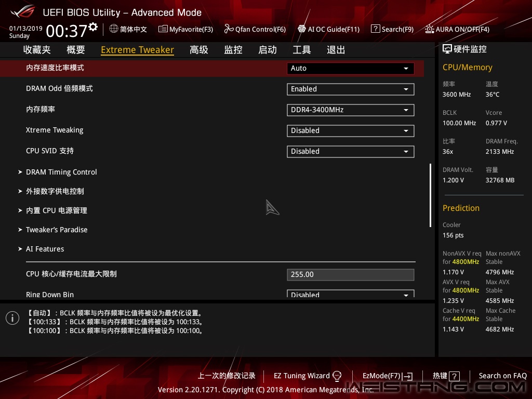Open 内存速度比率模式 Auto dropdown
The width and height of the screenshot is (532, 399).
point(351,68)
